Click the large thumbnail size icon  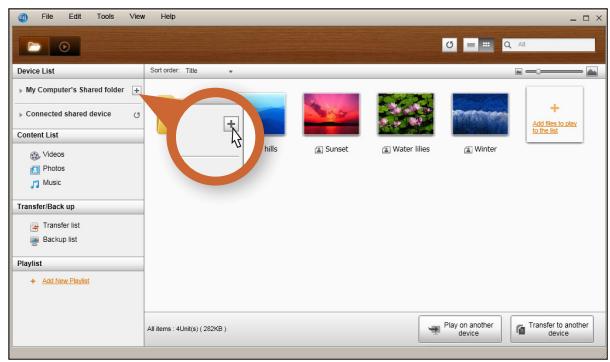[x=592, y=72]
